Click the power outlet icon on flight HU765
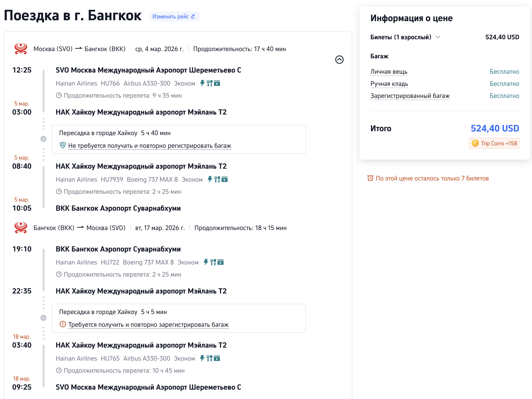 point(202,358)
